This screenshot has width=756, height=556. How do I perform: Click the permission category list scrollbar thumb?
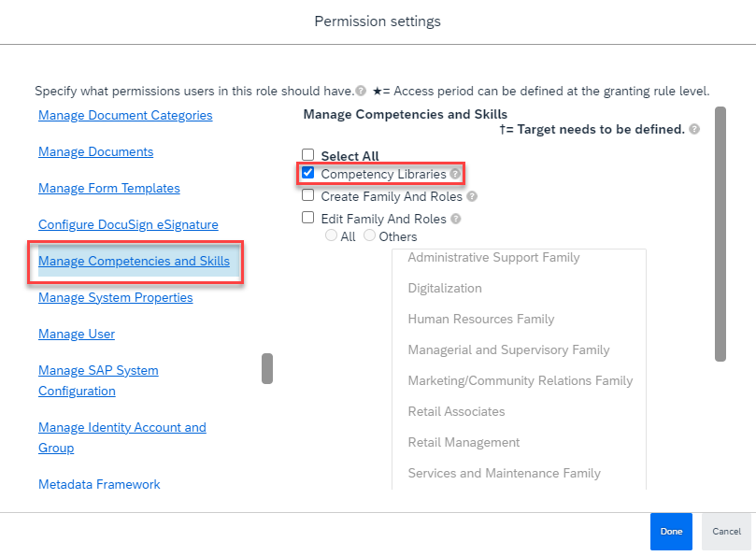point(267,368)
